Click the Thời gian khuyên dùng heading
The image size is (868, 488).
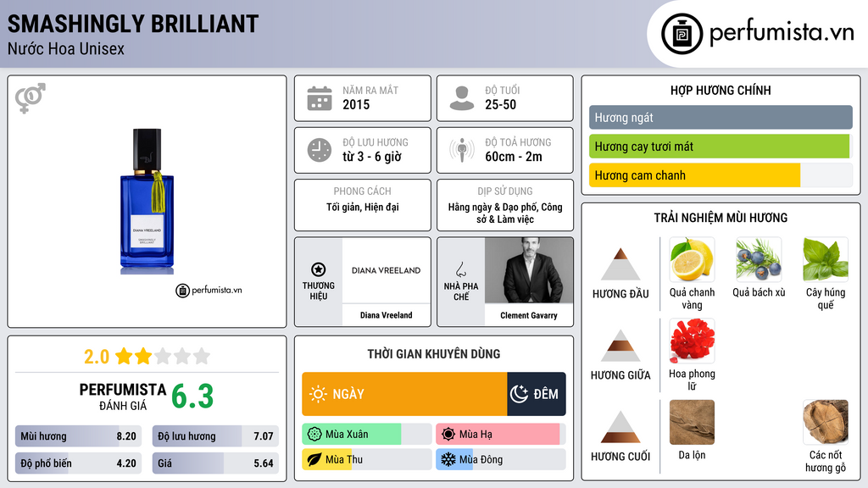click(x=434, y=354)
